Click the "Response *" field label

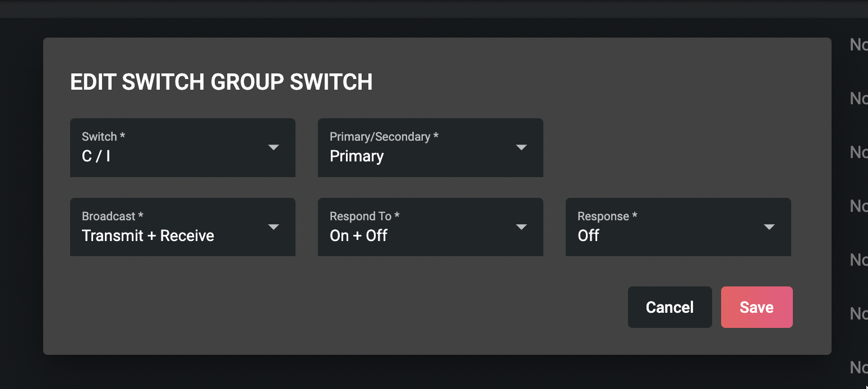click(x=607, y=216)
